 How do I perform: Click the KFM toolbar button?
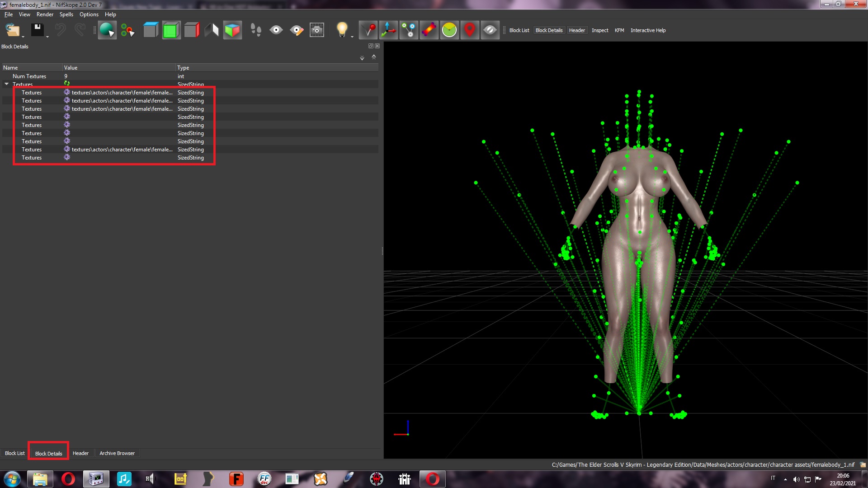pyautogui.click(x=619, y=30)
